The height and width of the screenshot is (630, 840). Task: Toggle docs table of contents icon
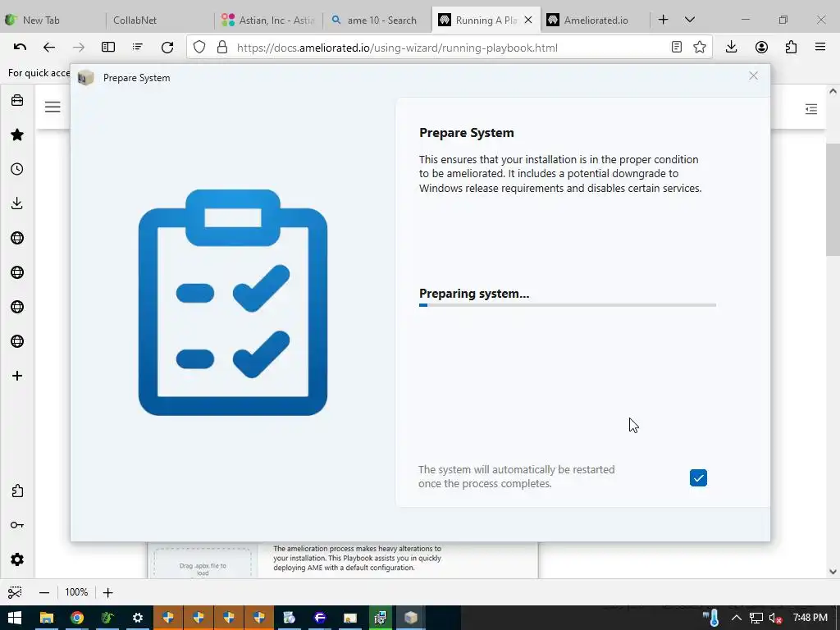[x=811, y=109]
